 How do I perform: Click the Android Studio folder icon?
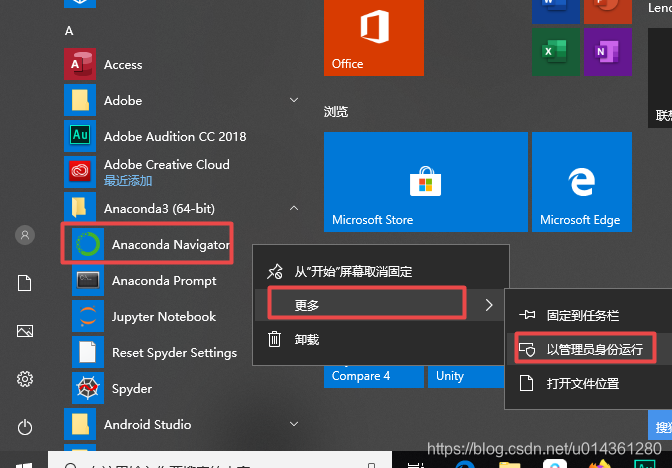pos(80,424)
